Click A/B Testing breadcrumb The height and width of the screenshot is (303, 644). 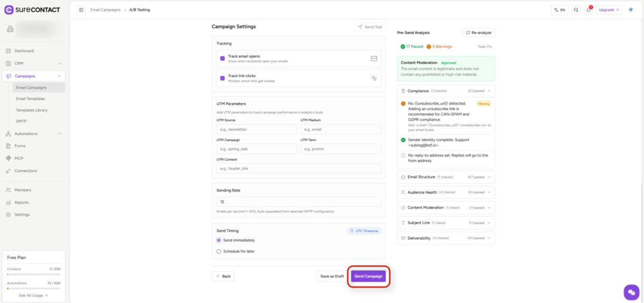(x=140, y=10)
